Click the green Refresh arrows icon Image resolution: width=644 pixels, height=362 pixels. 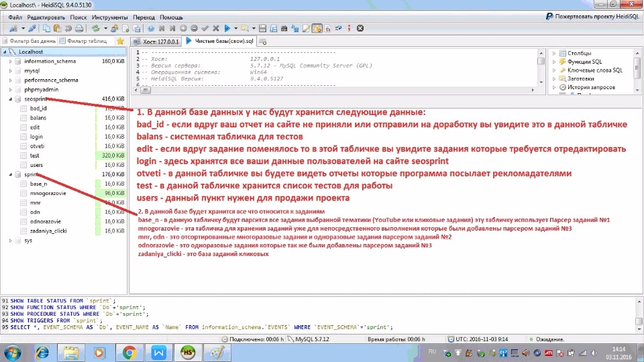pyautogui.click(x=96, y=28)
